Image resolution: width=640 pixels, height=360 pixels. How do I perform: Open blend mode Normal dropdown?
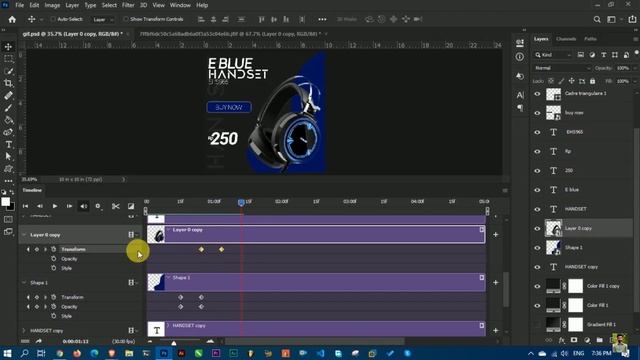click(x=562, y=68)
